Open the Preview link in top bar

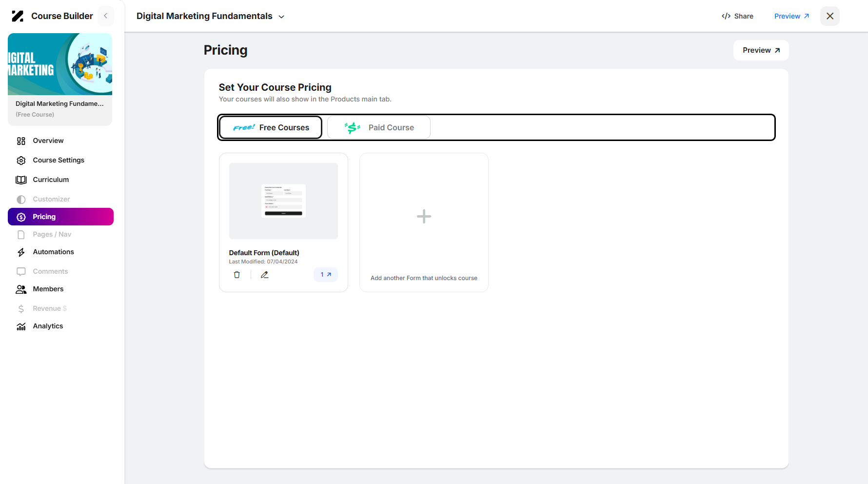pyautogui.click(x=792, y=16)
